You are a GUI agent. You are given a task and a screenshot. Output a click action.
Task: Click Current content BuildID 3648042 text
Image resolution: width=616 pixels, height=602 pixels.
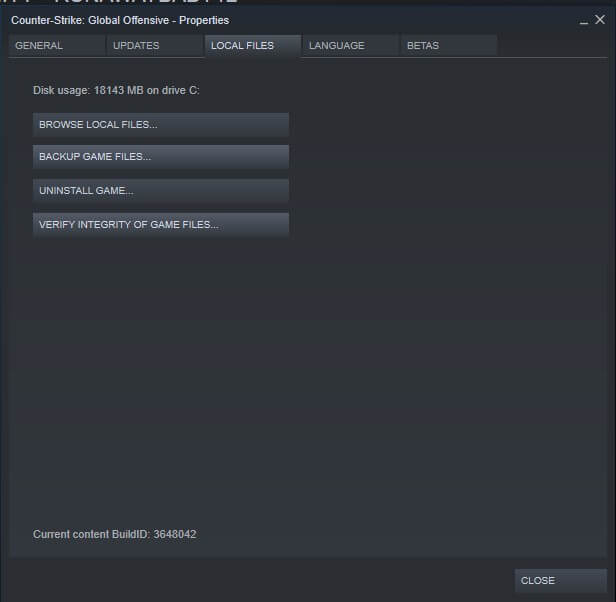click(x=115, y=534)
